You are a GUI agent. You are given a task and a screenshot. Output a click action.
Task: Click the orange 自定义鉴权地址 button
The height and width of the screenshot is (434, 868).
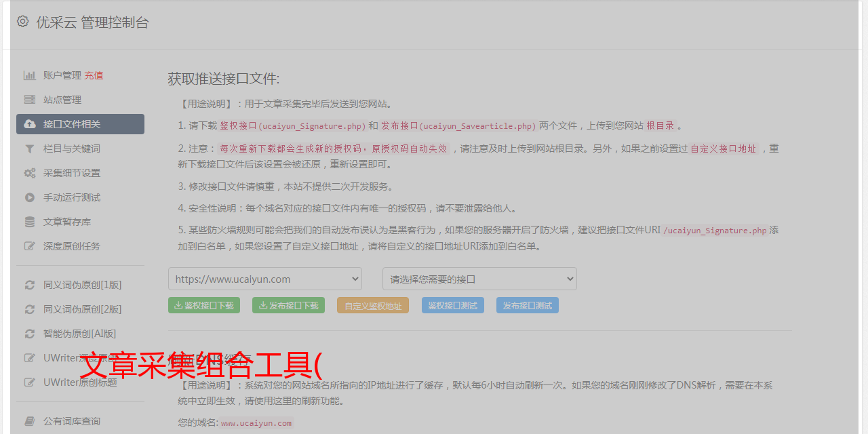click(x=372, y=306)
